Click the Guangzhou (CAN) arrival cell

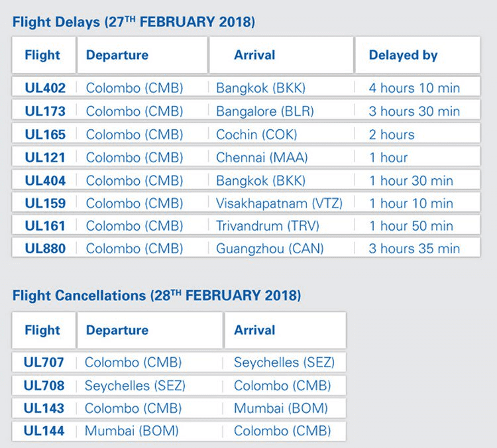[270, 249]
